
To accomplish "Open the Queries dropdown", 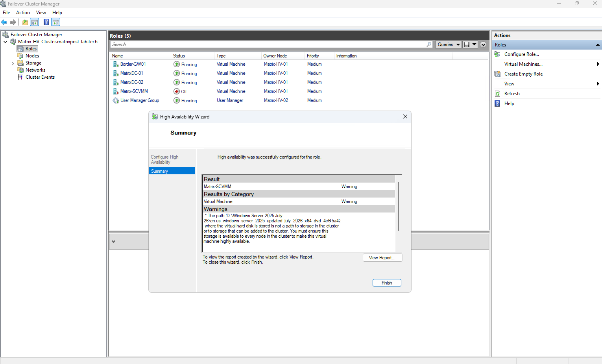I will coord(449,44).
